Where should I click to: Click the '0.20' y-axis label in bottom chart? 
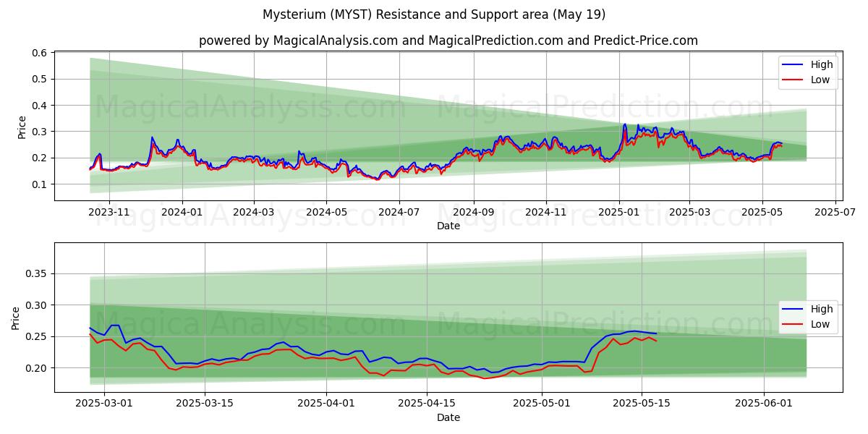(x=36, y=368)
